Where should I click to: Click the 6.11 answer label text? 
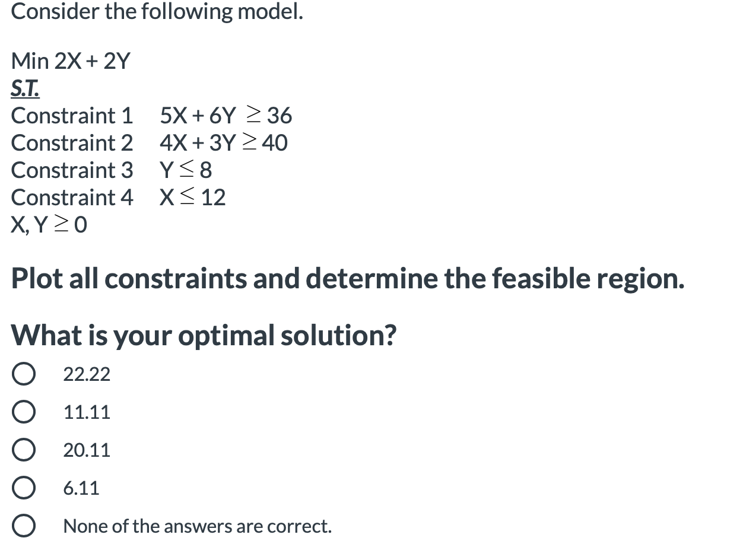pos(81,488)
